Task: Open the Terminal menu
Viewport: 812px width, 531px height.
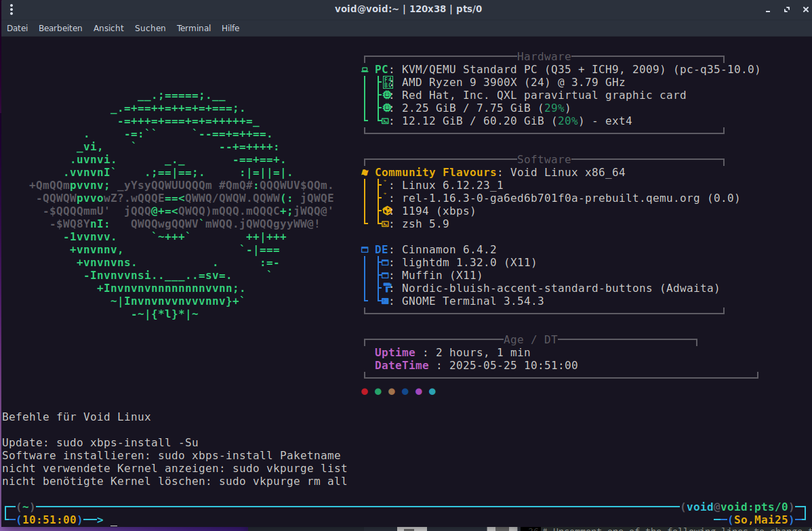Action: coord(194,28)
